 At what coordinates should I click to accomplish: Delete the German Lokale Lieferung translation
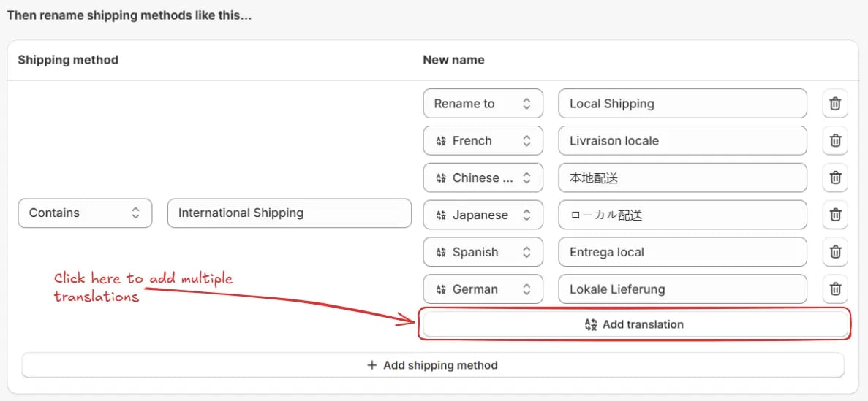(835, 289)
